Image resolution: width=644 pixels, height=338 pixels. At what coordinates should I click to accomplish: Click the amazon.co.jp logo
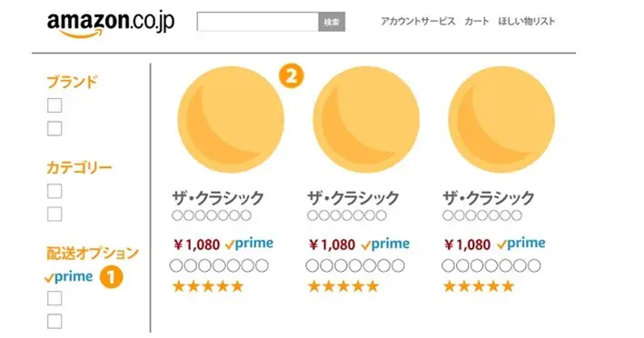111,24
